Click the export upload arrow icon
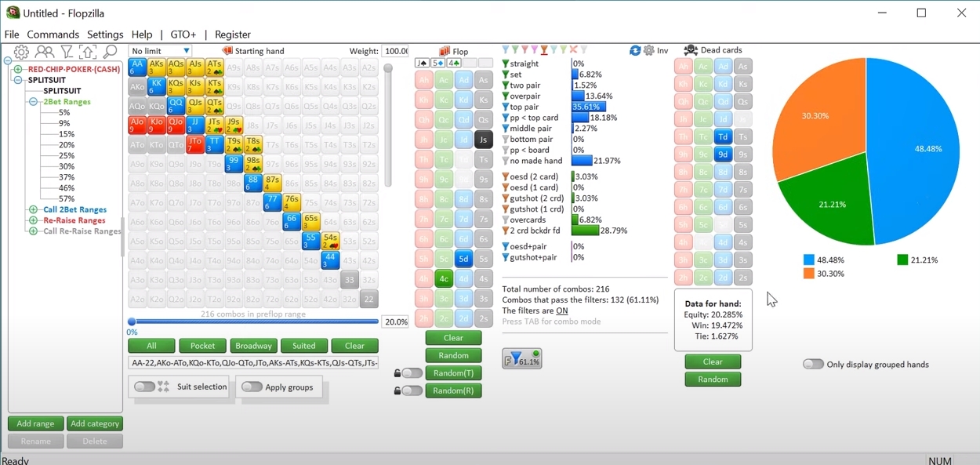 (88, 52)
